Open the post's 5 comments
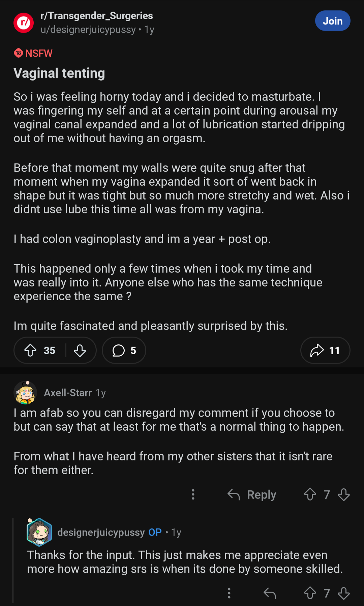The height and width of the screenshot is (606, 364). tap(124, 351)
